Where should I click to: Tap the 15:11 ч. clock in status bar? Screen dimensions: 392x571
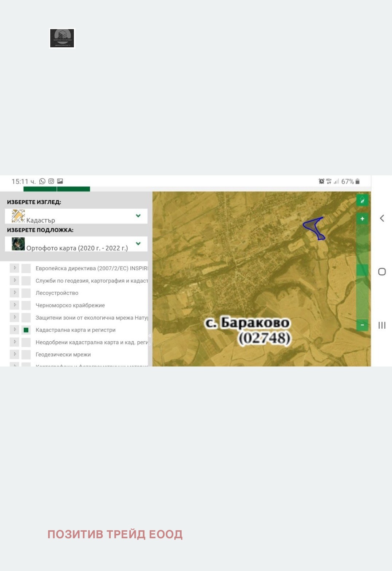(x=24, y=181)
